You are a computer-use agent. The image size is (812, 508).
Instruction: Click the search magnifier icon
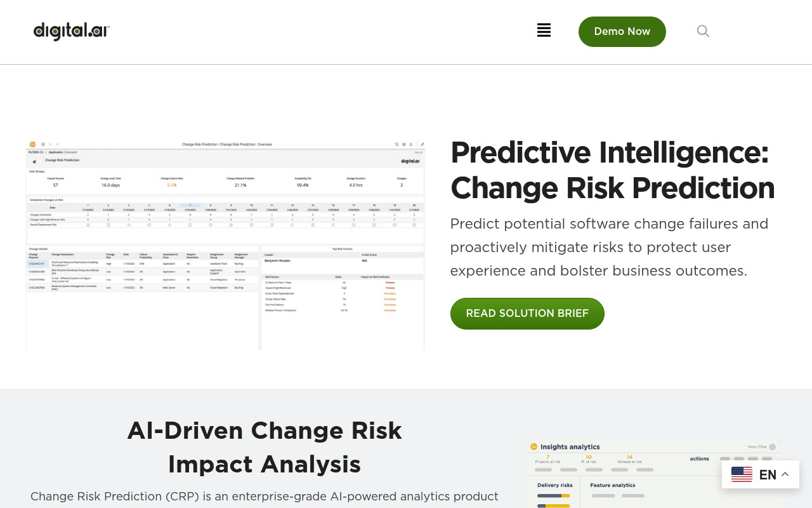(x=703, y=31)
